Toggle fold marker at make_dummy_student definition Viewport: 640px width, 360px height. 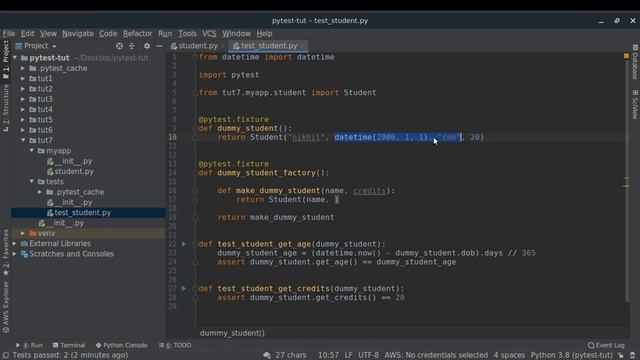tap(195, 191)
